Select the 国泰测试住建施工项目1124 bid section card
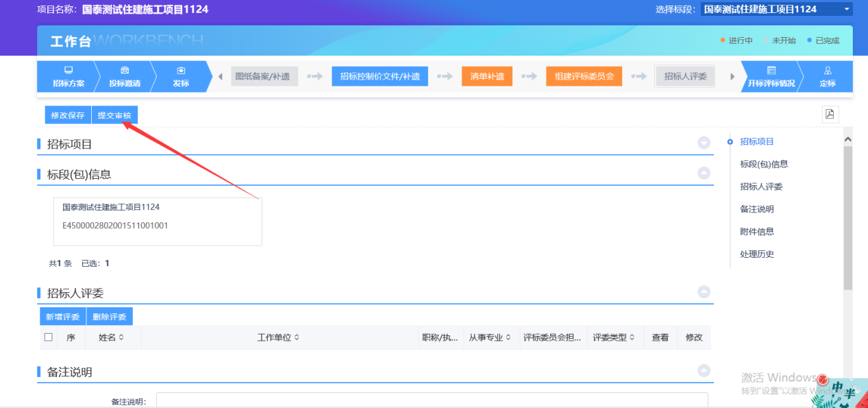This screenshot has width=868, height=408. click(x=158, y=221)
